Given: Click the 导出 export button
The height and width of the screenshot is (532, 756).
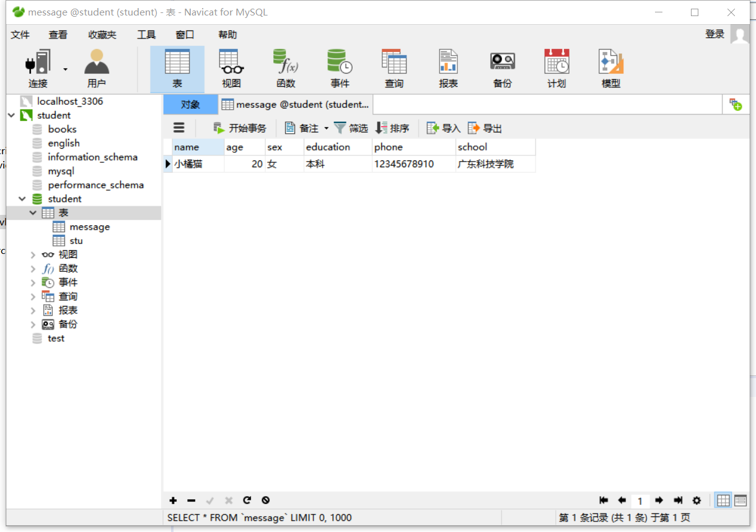Looking at the screenshot, I should (485, 128).
